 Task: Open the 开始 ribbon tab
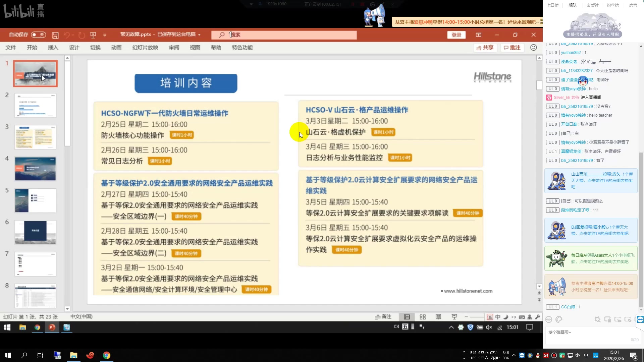(x=32, y=48)
